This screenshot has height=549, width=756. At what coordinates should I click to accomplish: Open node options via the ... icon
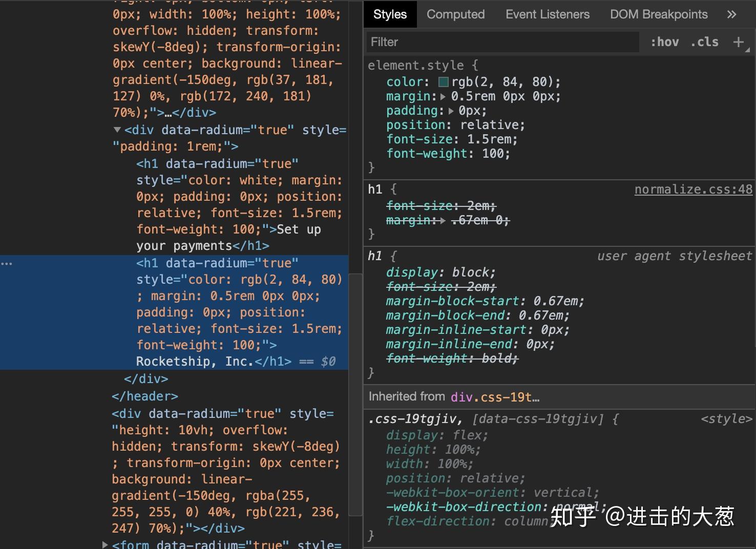point(7,263)
